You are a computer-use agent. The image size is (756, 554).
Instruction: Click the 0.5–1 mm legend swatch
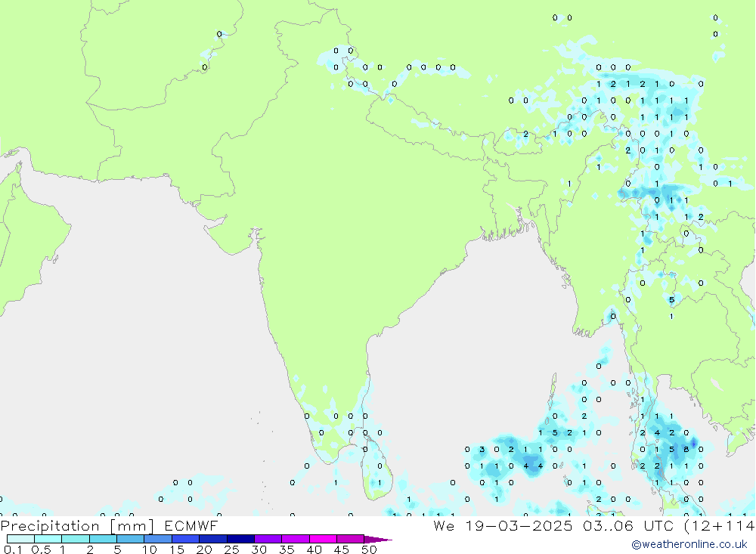(x=48, y=539)
